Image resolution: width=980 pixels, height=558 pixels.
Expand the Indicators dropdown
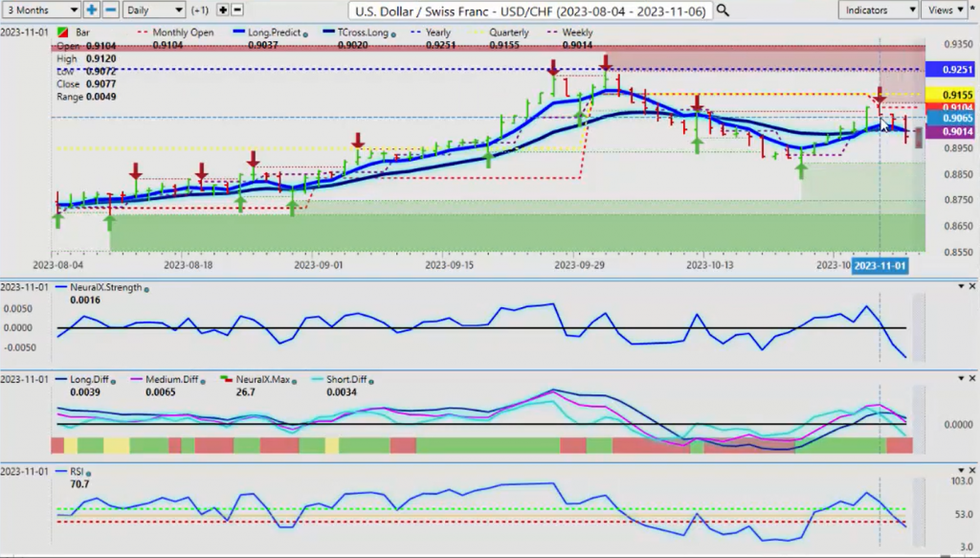coord(879,10)
